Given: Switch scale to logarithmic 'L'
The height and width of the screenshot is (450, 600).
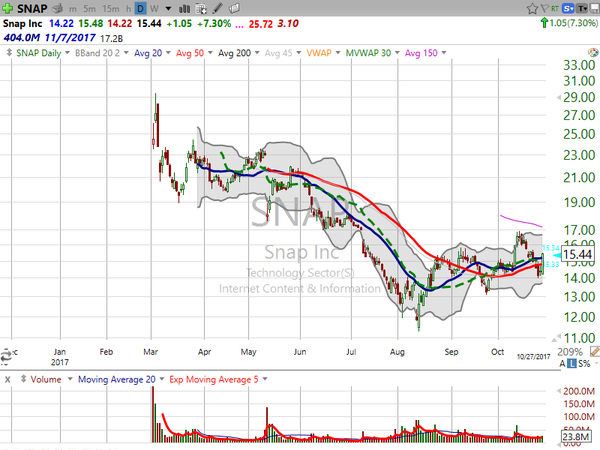Looking at the screenshot, I should point(571,364).
